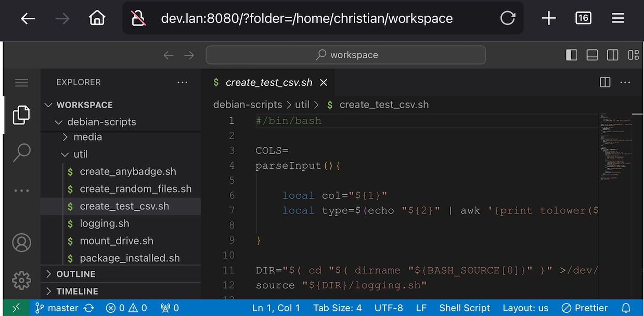Open the browser home page
This screenshot has height=316, width=644.
(x=97, y=19)
